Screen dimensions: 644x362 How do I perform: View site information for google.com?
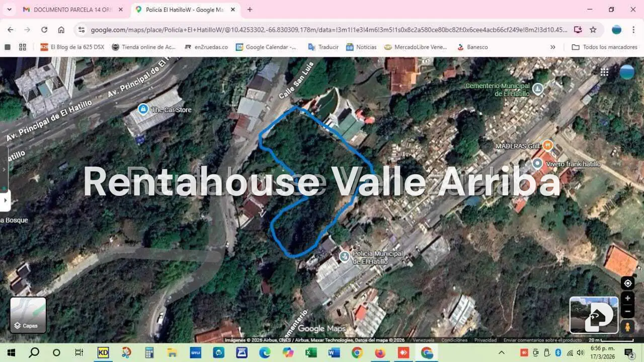pyautogui.click(x=82, y=30)
